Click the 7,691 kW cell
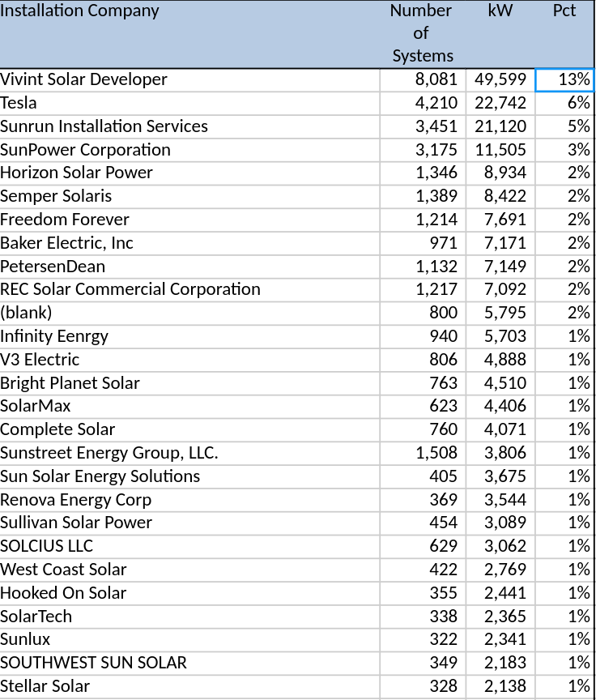Viewport: 596px width, 700px height. pos(500,220)
